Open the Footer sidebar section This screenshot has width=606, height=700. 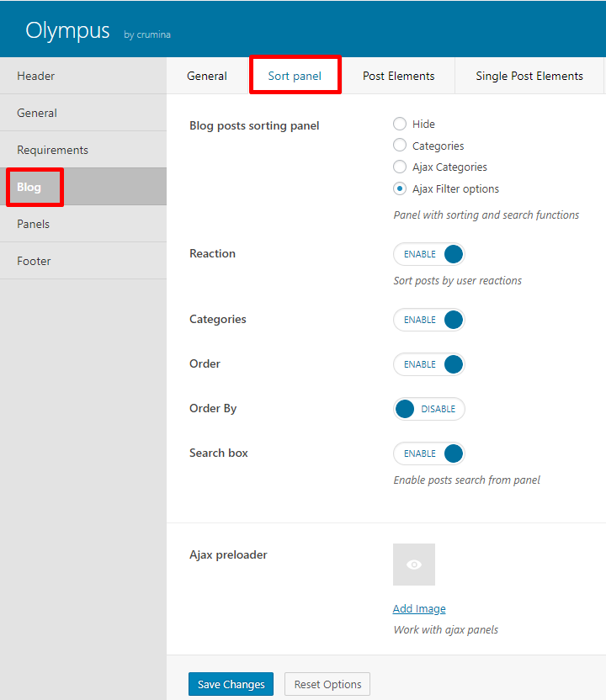coord(83,261)
